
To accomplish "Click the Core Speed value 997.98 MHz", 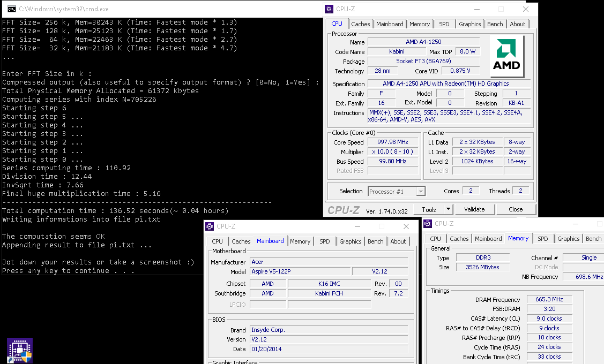I will [393, 142].
